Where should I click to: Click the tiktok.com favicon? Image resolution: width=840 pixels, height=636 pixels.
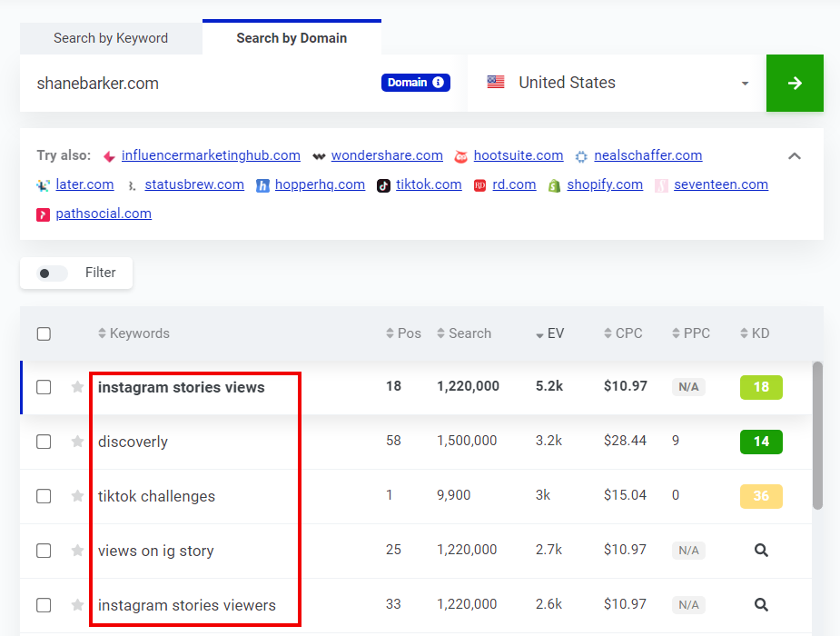383,185
